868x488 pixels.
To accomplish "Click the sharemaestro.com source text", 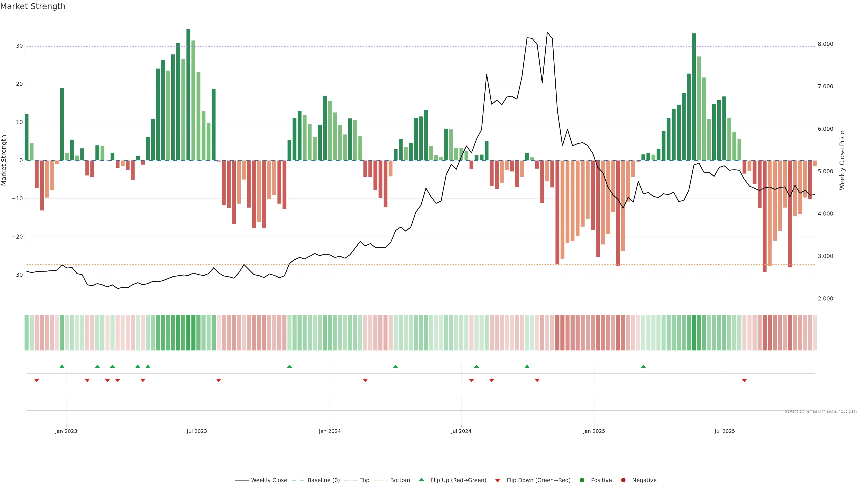I will pyautogui.click(x=821, y=411).
